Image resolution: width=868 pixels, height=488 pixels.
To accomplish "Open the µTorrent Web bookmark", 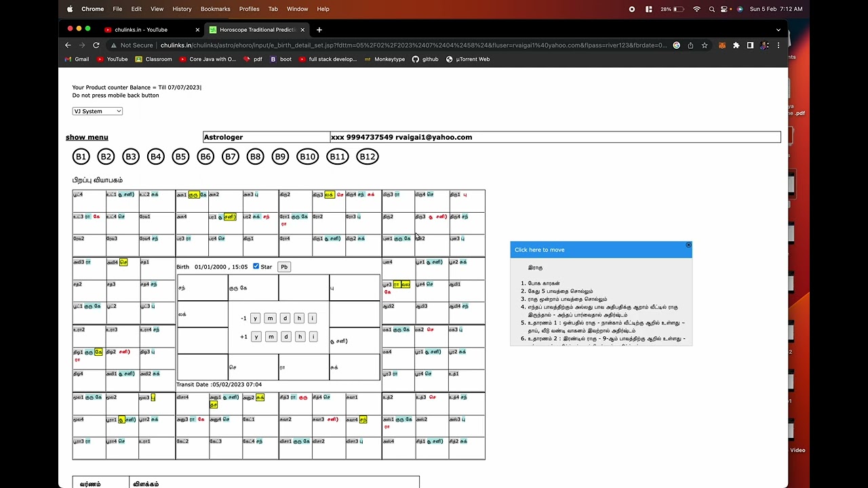I will tap(468, 59).
